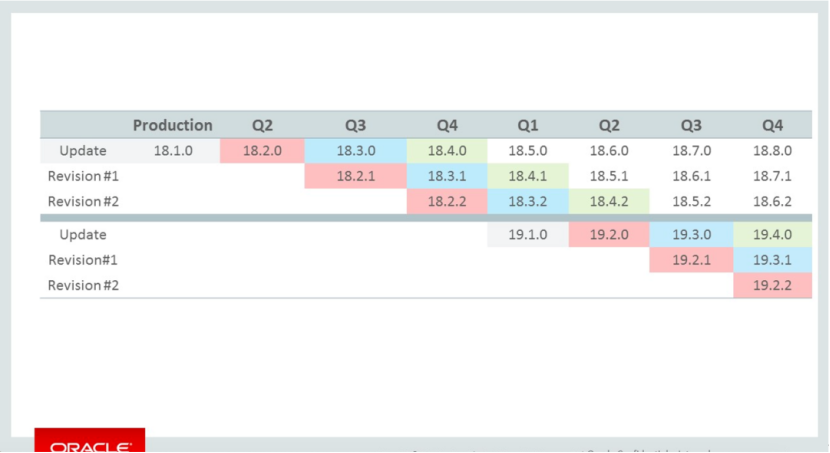Click the 18.3.1 cell
Screen dimensions: 830x453
(447, 176)
